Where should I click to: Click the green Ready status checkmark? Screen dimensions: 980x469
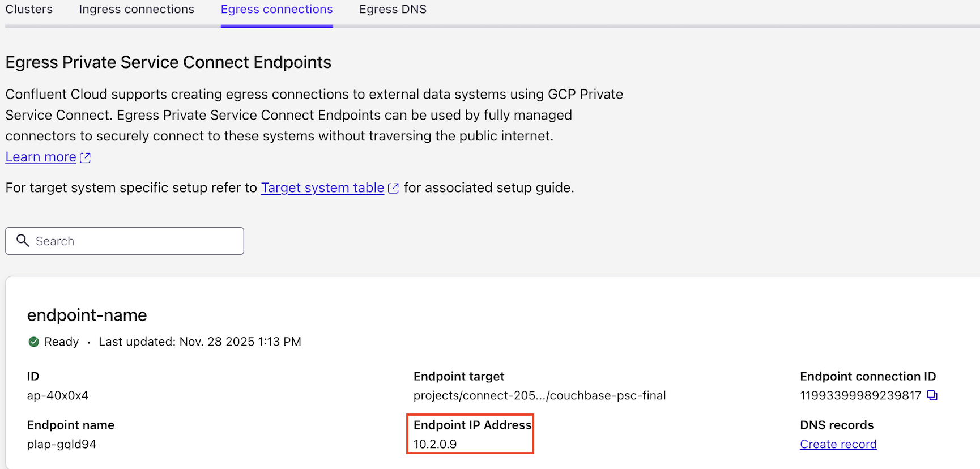point(34,342)
